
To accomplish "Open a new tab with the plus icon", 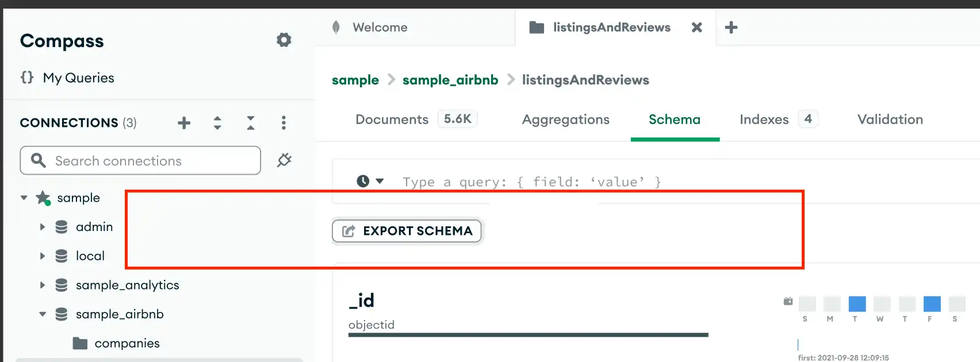I will (731, 27).
